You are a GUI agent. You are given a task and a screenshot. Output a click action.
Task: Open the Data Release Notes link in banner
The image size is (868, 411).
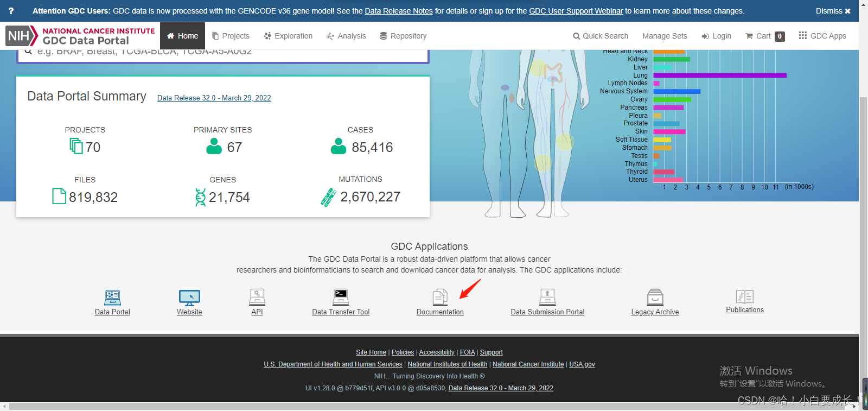[x=399, y=11]
